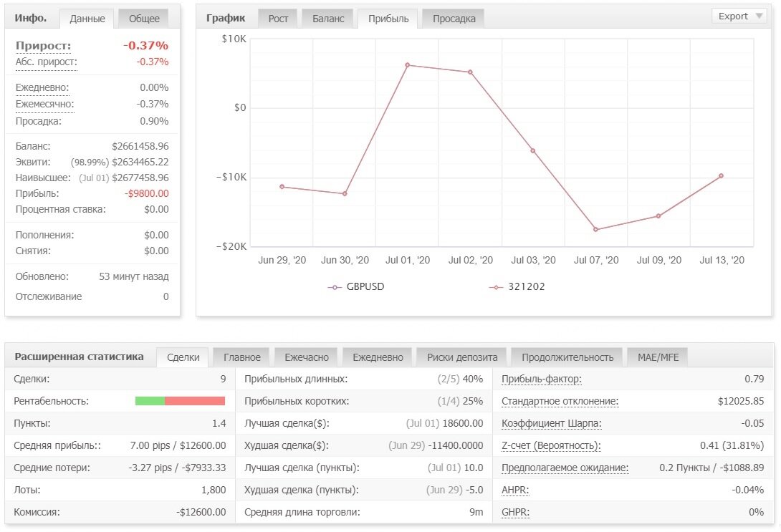Viewport: 781px width, 532px height.
Task: Open the Ежечасно statistics tab
Action: [x=307, y=357]
